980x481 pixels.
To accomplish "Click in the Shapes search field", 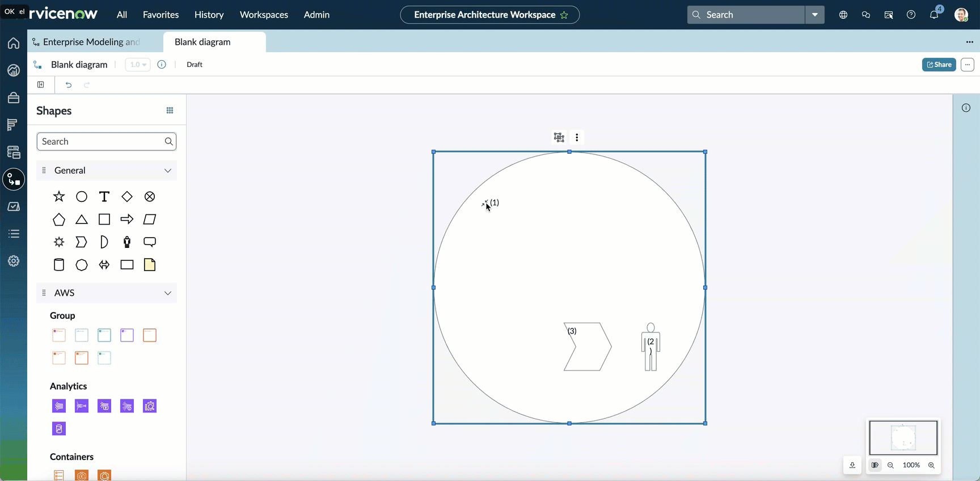I will click(107, 142).
